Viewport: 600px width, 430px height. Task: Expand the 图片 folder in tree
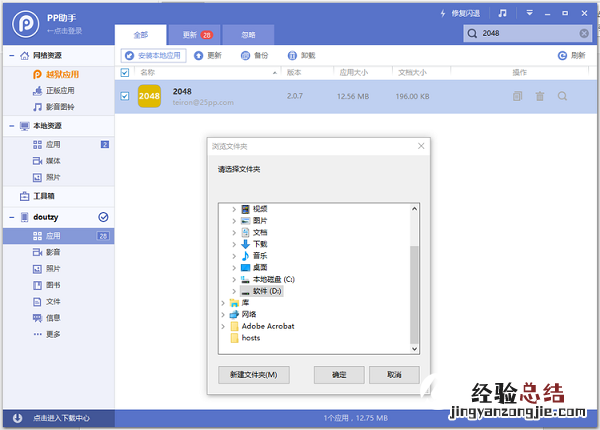pyautogui.click(x=234, y=221)
